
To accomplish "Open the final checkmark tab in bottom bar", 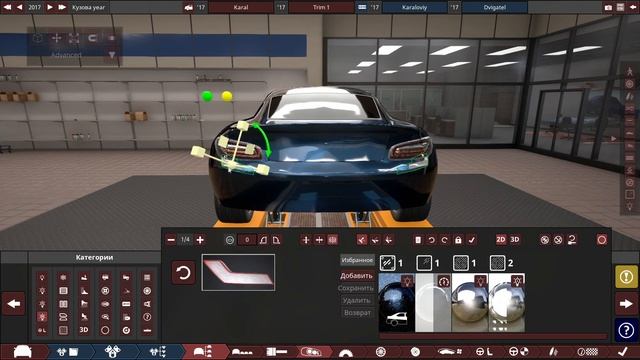I will click(622, 351).
